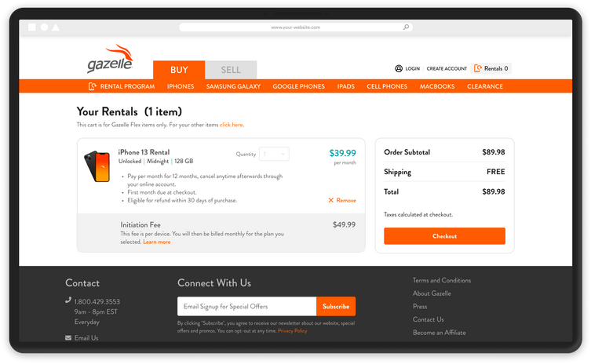Screen dimensions: 591x364
Task: Open the CLEARANCE menu
Action: point(485,86)
